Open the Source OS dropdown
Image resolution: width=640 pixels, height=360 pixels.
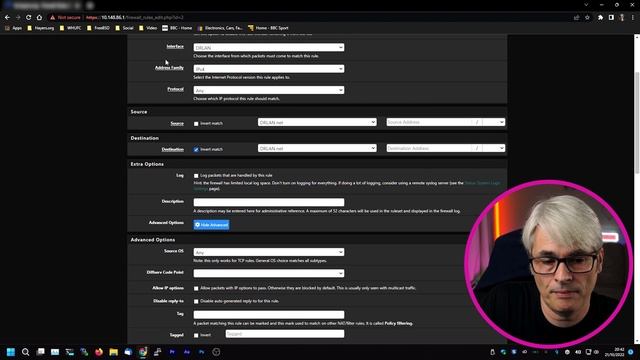click(269, 252)
